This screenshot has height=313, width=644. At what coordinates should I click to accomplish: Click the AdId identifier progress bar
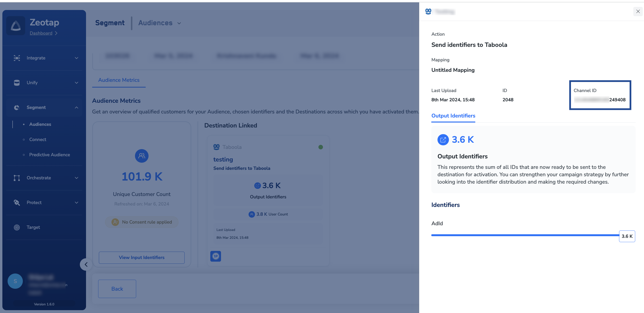(x=525, y=235)
